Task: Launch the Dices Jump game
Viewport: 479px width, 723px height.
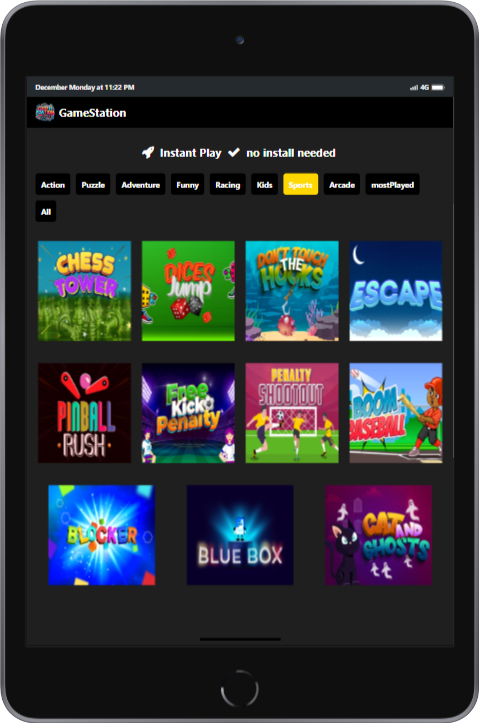Action: click(x=188, y=291)
